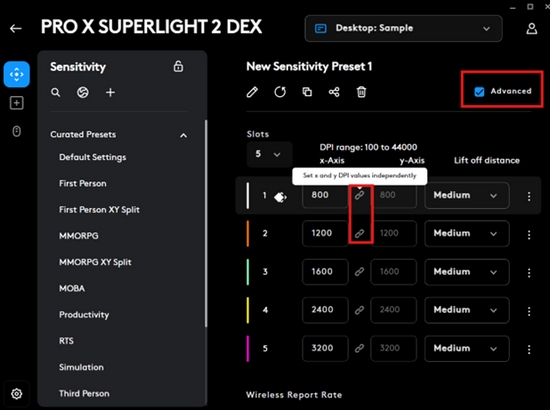
Task: Choose the Productivity preset
Action: point(84,315)
